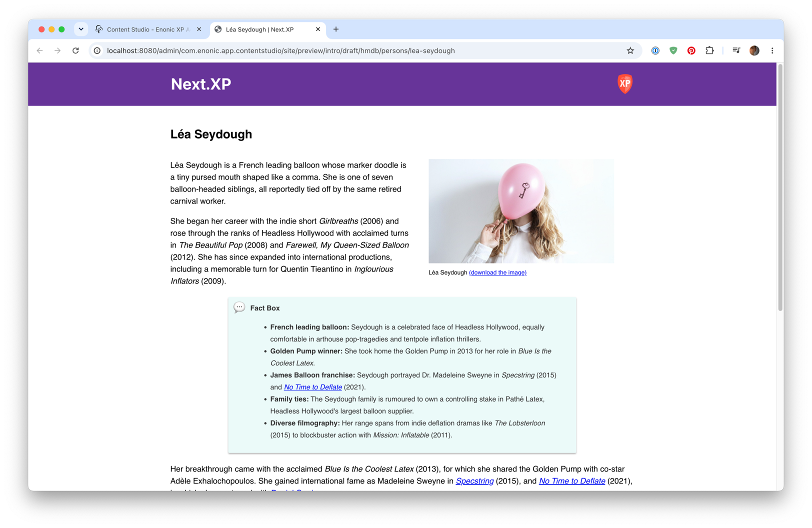Viewport: 812px width, 528px height.
Task: Click the 'Family ties:' bullet label
Action: tap(289, 399)
